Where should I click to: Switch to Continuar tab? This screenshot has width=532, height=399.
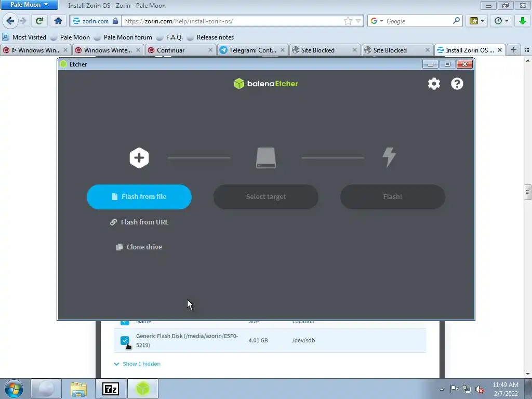tap(180, 50)
